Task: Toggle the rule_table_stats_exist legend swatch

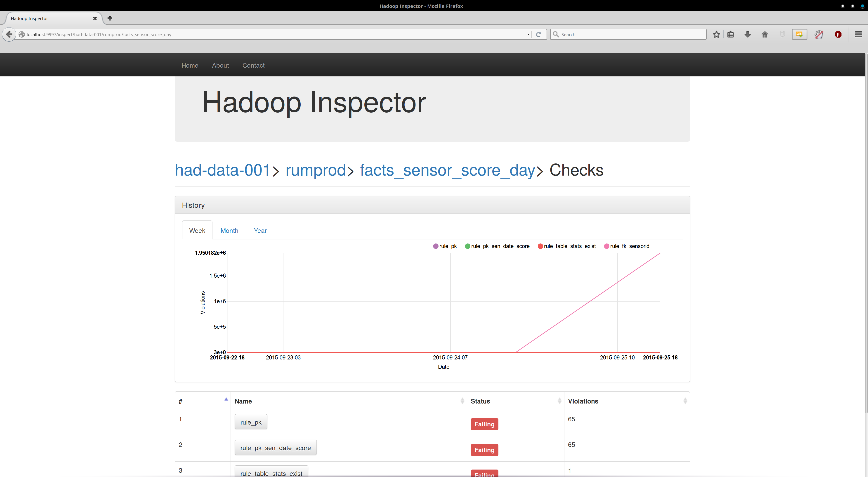Action: (540, 246)
